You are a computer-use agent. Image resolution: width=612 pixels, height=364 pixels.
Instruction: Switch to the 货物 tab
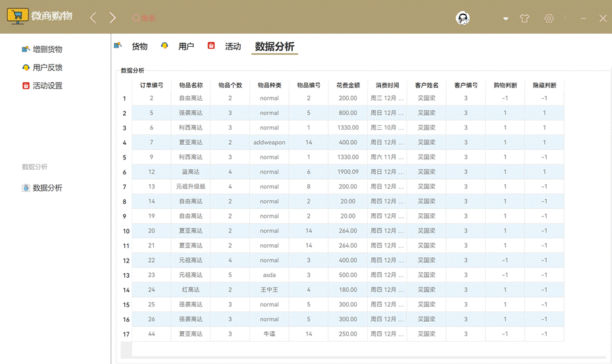(x=139, y=47)
